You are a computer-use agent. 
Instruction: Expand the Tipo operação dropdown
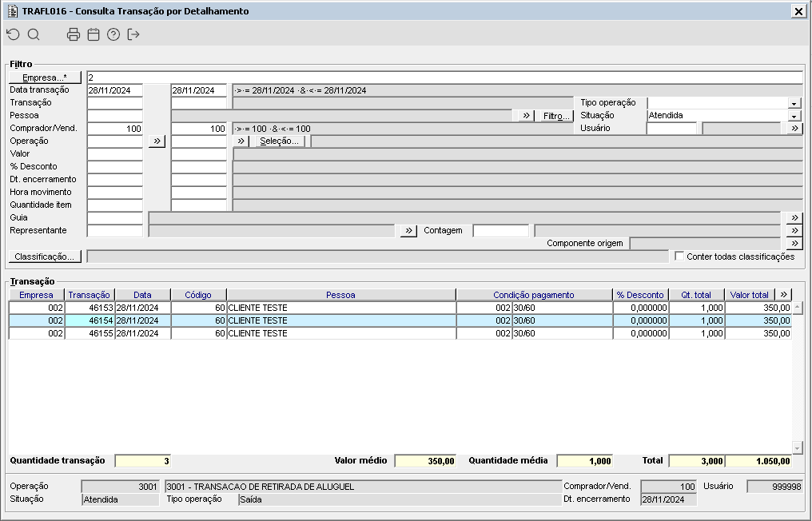pos(794,103)
